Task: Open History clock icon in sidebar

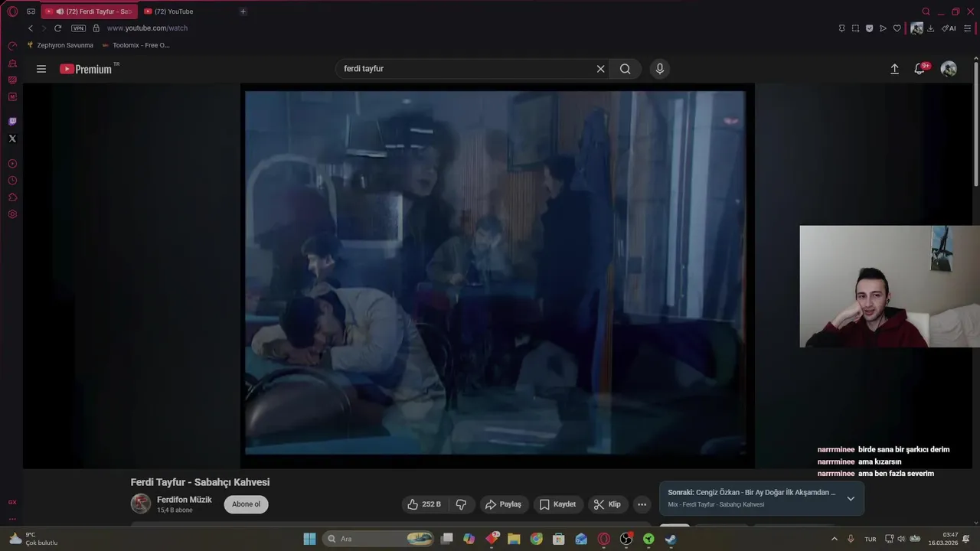Action: tap(12, 181)
